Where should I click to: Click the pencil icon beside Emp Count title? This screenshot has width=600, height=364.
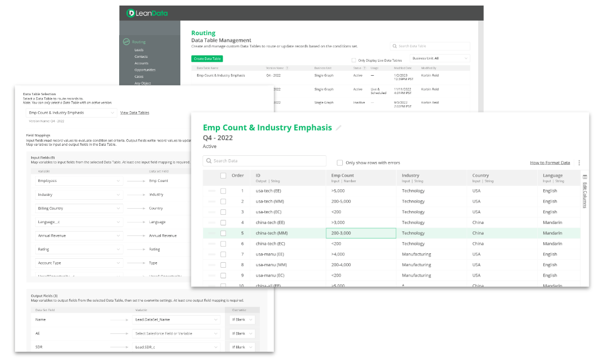coord(338,128)
